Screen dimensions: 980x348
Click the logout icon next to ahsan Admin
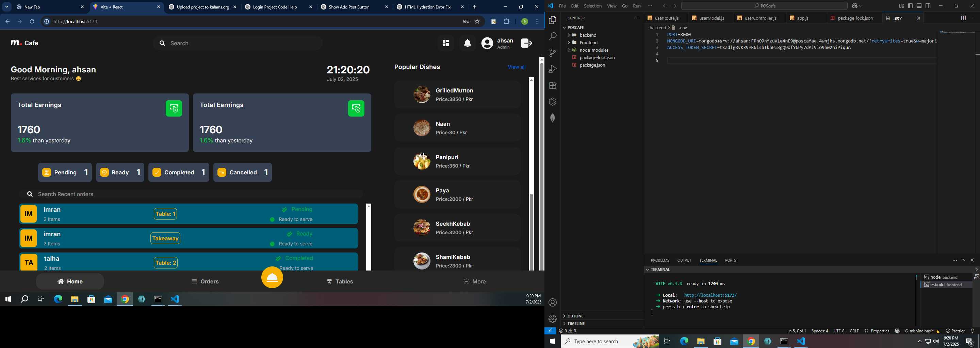pos(526,43)
